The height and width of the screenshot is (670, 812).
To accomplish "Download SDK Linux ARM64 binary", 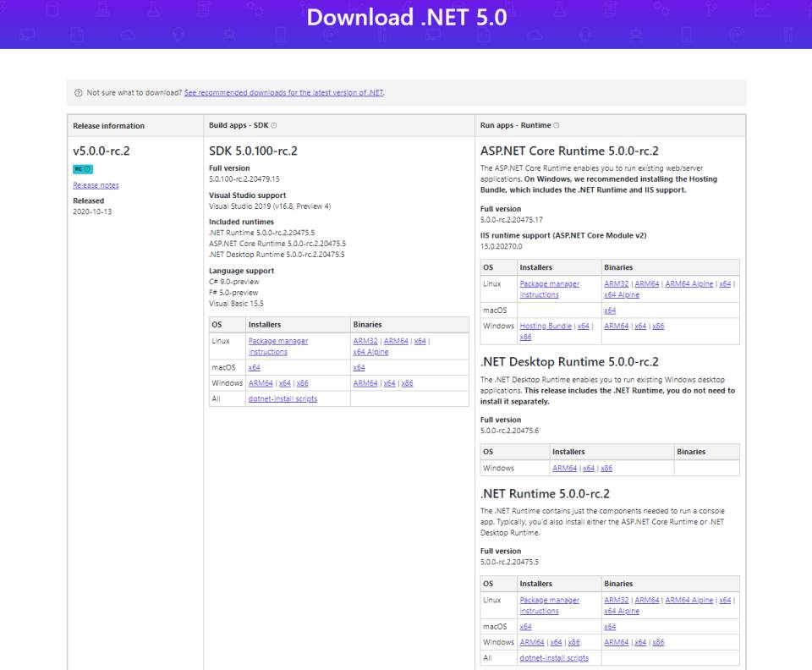I will pyautogui.click(x=396, y=341).
